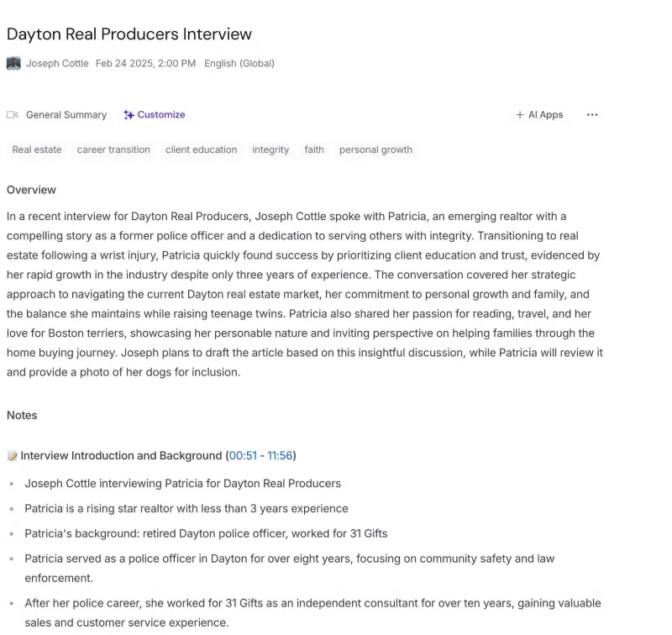The height and width of the screenshot is (635, 672).
Task: Click the sparkle Customize button
Action: (154, 115)
